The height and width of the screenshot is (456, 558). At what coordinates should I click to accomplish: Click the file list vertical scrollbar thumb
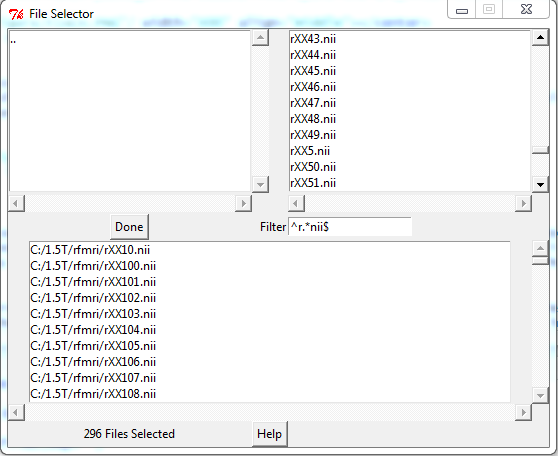[x=540, y=150]
